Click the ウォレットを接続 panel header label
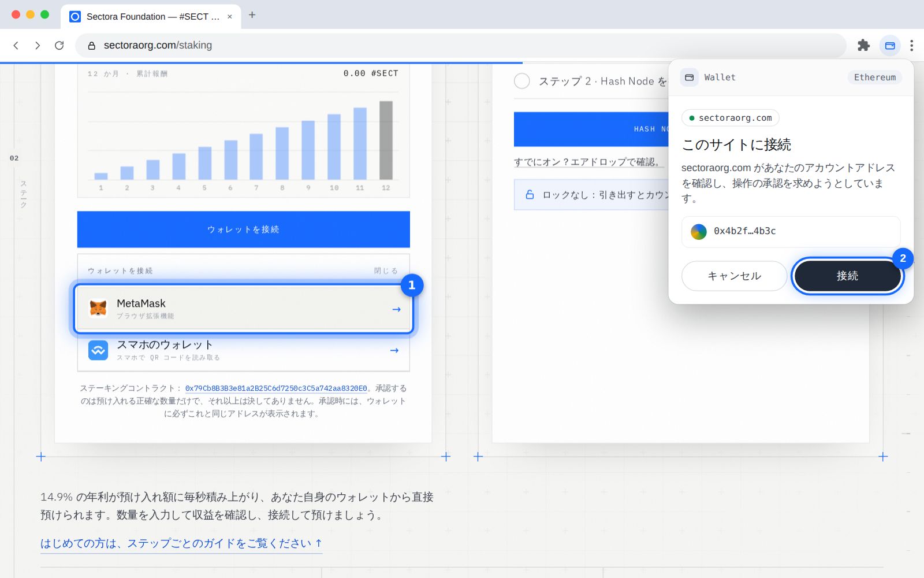The width and height of the screenshot is (924, 578). click(120, 271)
